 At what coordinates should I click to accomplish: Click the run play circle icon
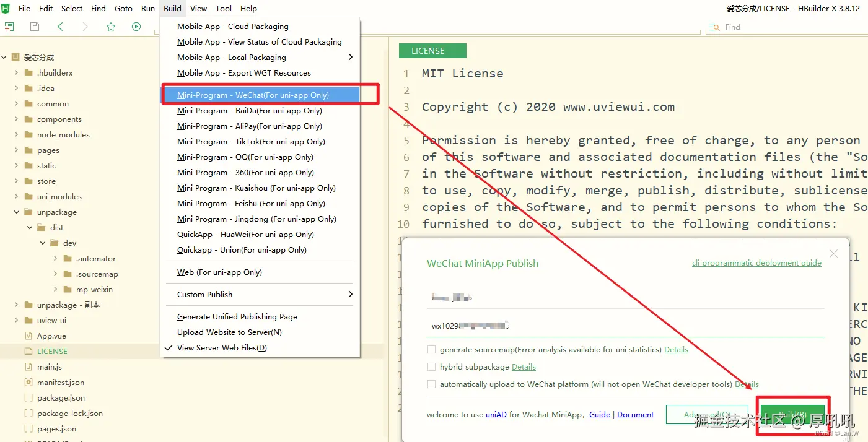136,27
